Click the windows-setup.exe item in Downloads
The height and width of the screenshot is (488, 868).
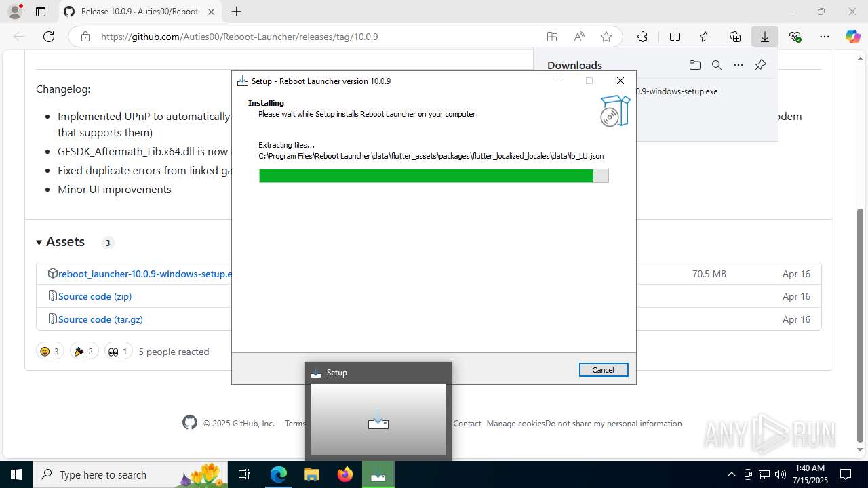point(677,91)
